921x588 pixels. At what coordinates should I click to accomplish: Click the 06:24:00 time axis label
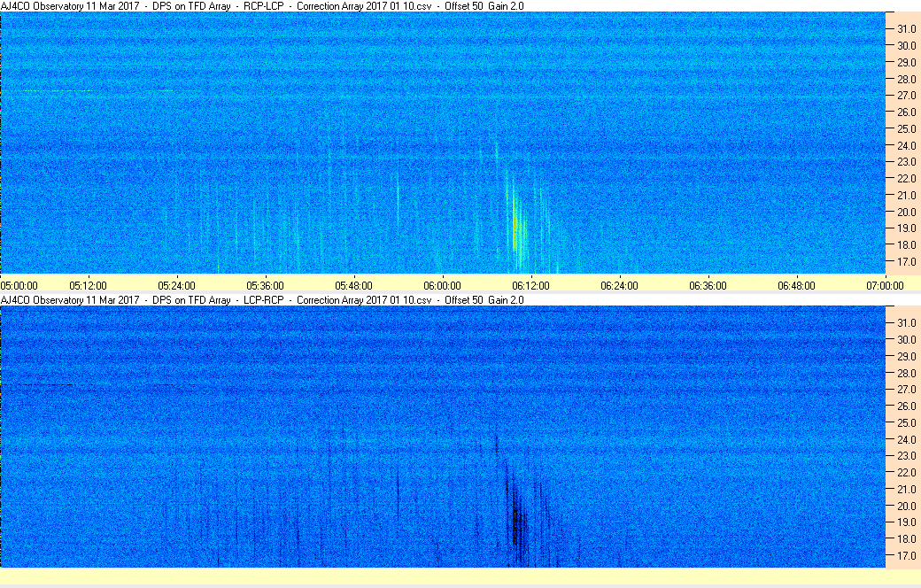click(x=619, y=285)
